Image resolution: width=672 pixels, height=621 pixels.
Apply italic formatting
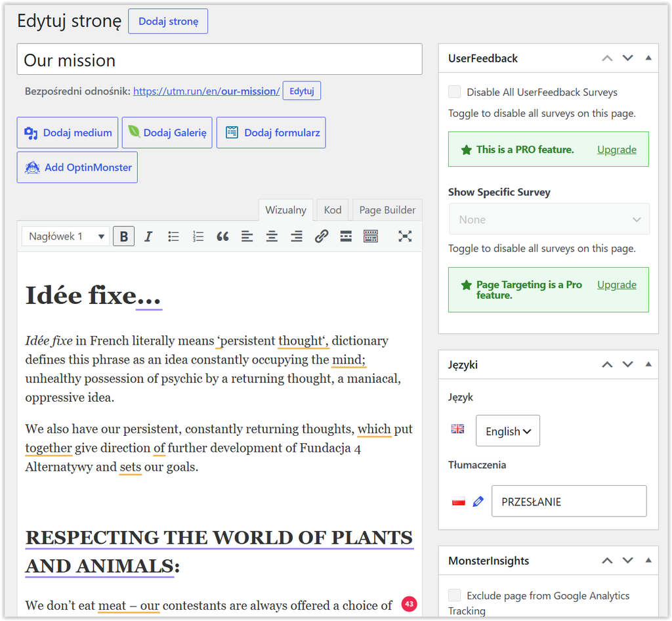pos(148,236)
